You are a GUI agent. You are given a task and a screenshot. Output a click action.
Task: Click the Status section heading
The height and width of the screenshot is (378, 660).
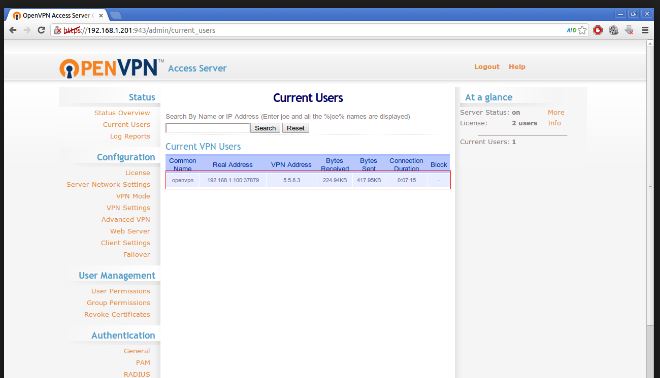pyautogui.click(x=142, y=97)
